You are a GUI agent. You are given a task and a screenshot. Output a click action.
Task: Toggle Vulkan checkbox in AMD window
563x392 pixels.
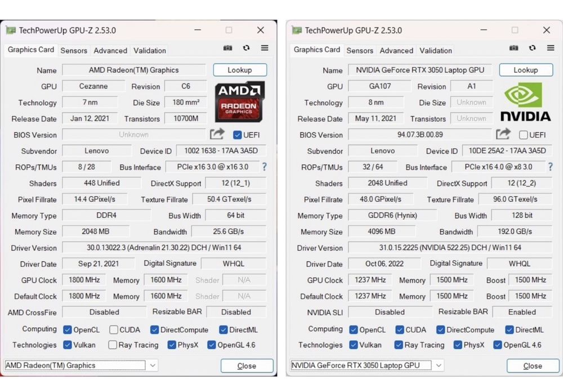67,345
